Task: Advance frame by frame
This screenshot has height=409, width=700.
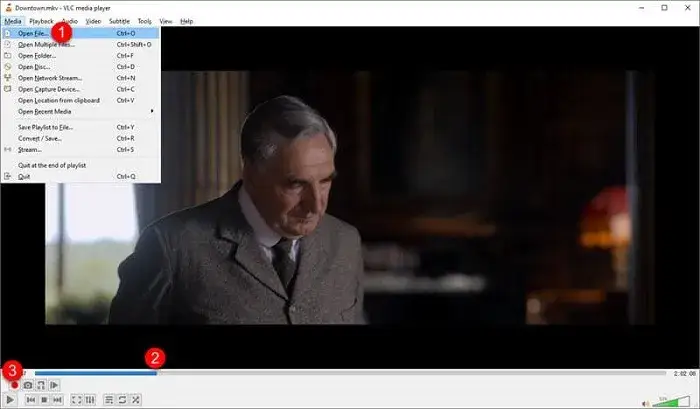Action: [54, 385]
